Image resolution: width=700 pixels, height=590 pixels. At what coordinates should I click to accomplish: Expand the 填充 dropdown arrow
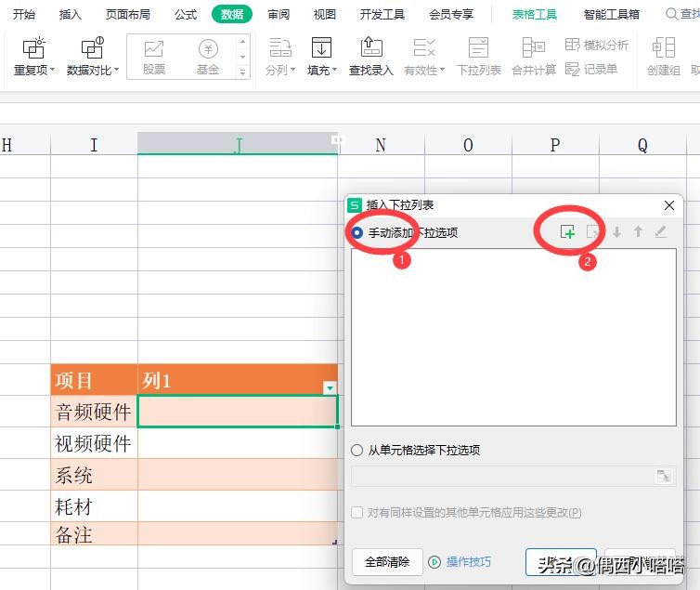click(x=334, y=70)
